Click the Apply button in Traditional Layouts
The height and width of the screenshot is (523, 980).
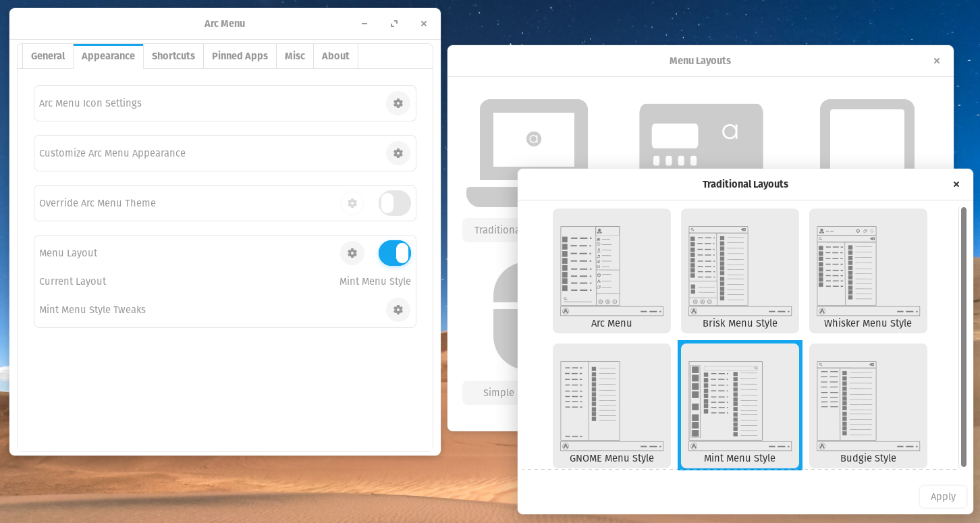943,497
